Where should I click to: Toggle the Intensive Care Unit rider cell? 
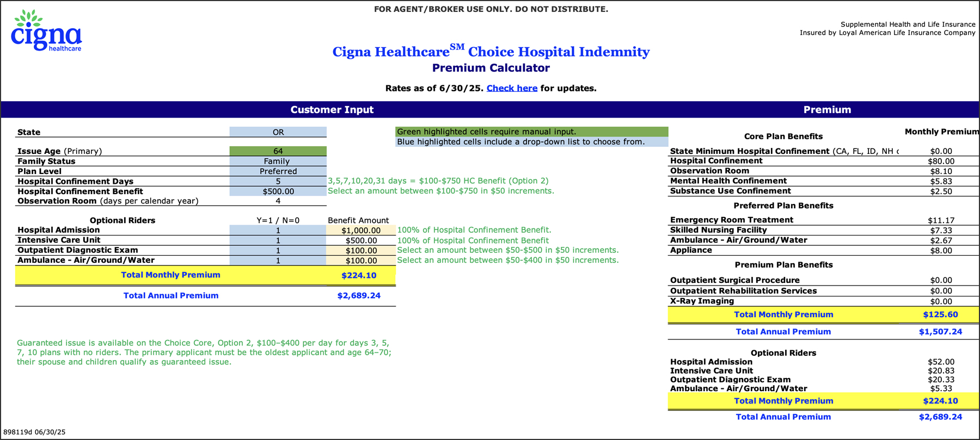click(x=278, y=240)
